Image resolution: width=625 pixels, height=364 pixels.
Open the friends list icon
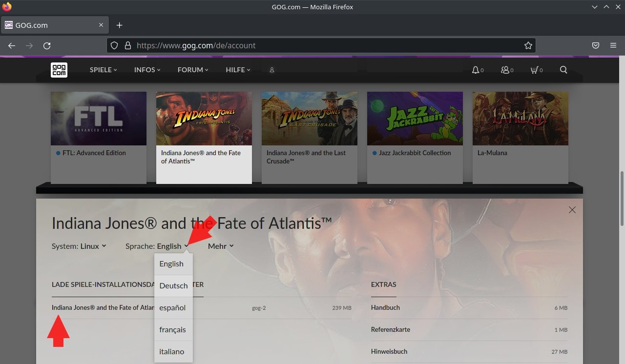click(x=503, y=70)
